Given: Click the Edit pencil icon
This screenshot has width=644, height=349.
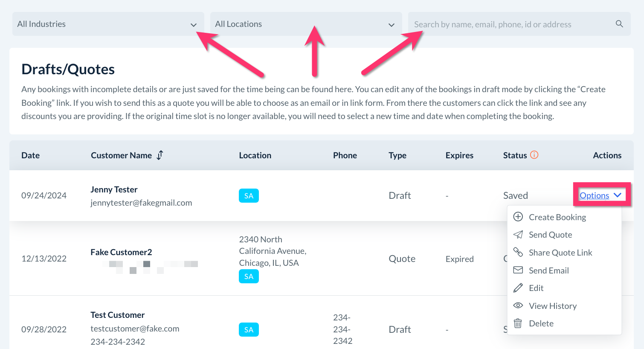Looking at the screenshot, I should (x=518, y=288).
